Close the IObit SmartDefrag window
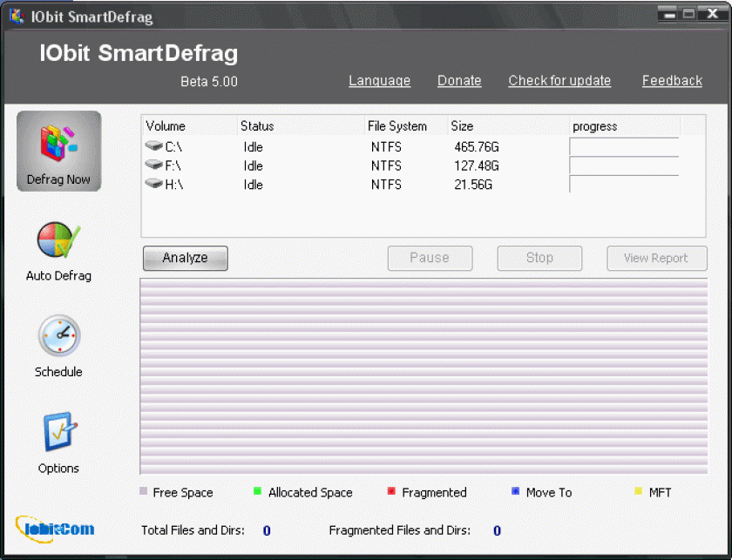Viewport: 732px width, 560px height. pyautogui.click(x=713, y=14)
